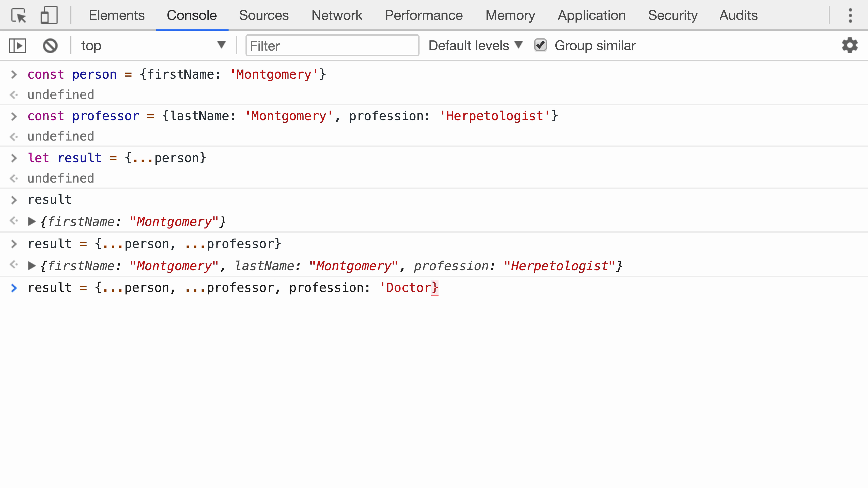
Task: Uncheck the Group similar checkbox
Action: click(x=540, y=45)
